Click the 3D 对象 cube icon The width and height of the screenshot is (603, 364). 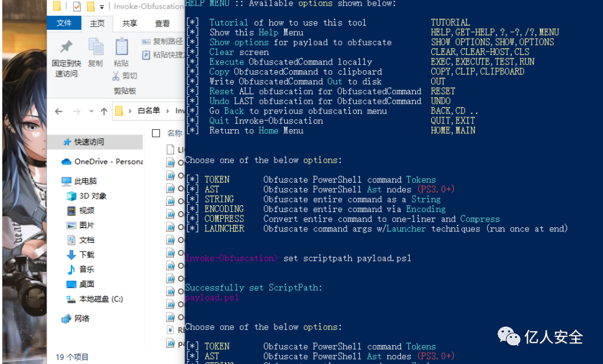(x=71, y=196)
